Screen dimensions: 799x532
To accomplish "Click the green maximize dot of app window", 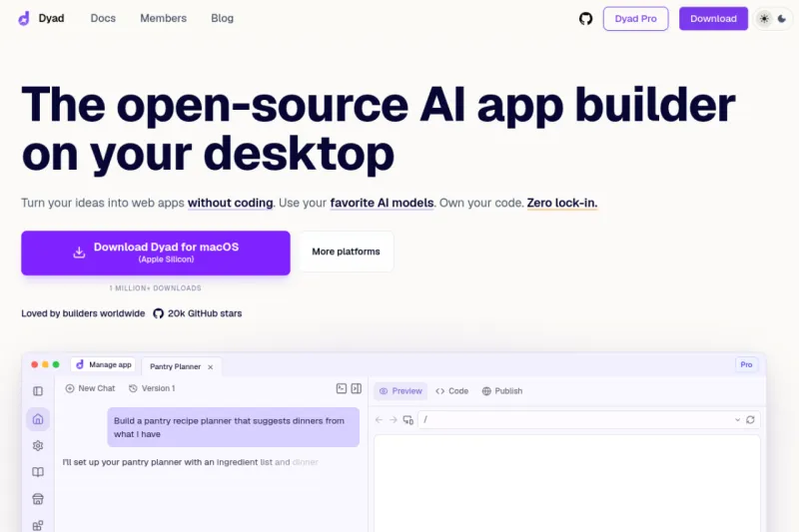I will pyautogui.click(x=56, y=364).
